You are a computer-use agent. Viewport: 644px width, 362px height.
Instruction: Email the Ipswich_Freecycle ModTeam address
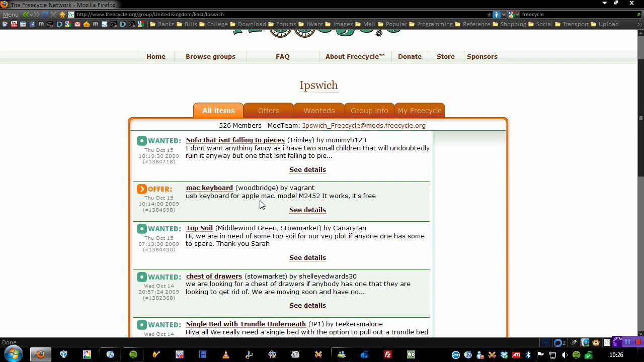(x=364, y=125)
